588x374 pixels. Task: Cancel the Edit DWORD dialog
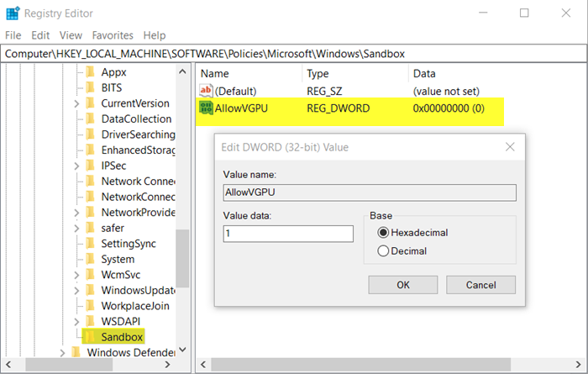pyautogui.click(x=480, y=285)
